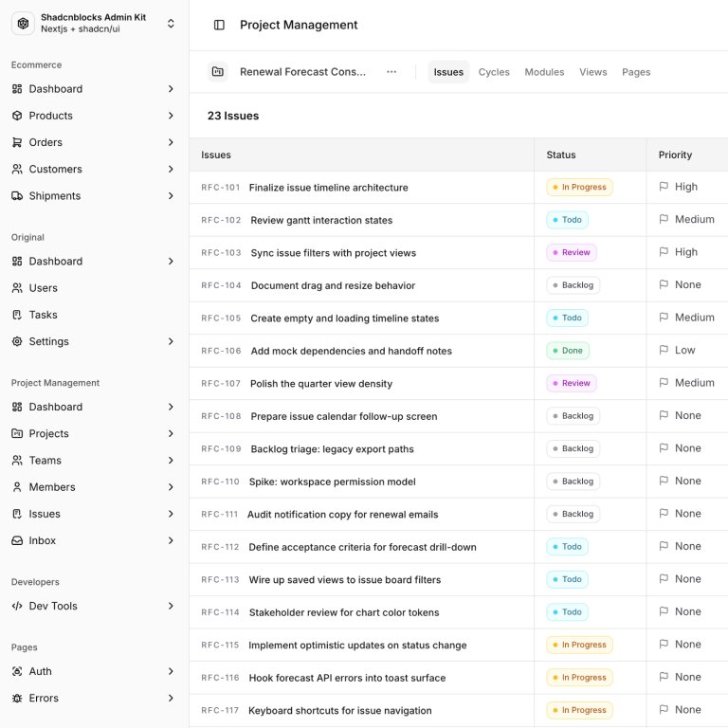
Task: Open the Members link in sidebar
Action: coord(52,487)
